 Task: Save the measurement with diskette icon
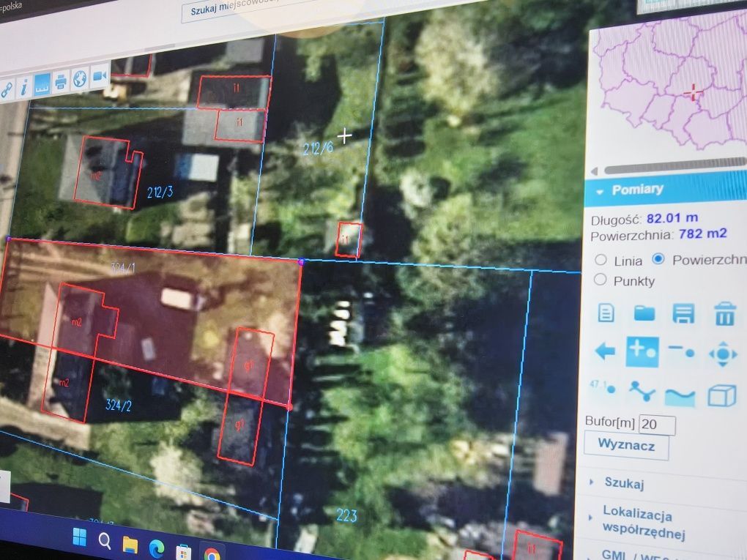coord(683,314)
